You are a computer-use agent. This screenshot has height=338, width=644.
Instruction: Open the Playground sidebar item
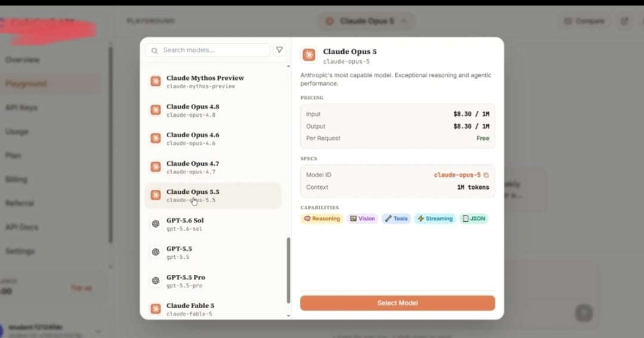point(51,84)
